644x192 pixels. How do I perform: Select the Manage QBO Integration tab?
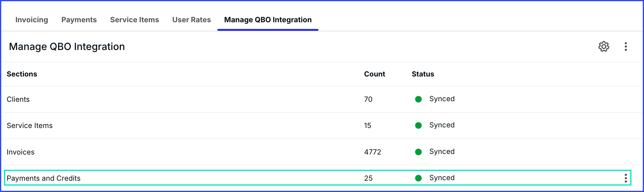pyautogui.click(x=268, y=20)
